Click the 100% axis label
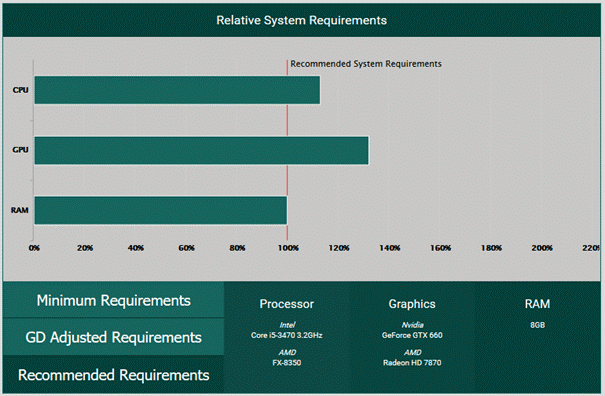The image size is (605, 396). (x=288, y=248)
